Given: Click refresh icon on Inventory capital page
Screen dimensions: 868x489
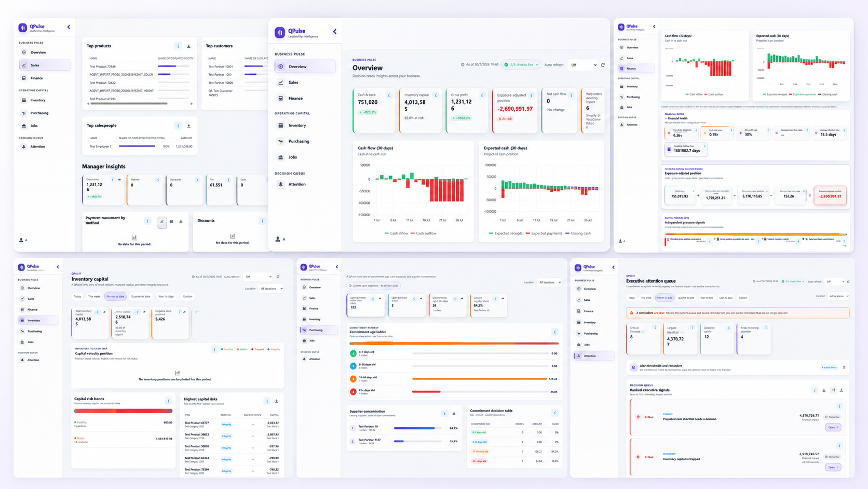Looking at the screenshot, I should coord(278,277).
